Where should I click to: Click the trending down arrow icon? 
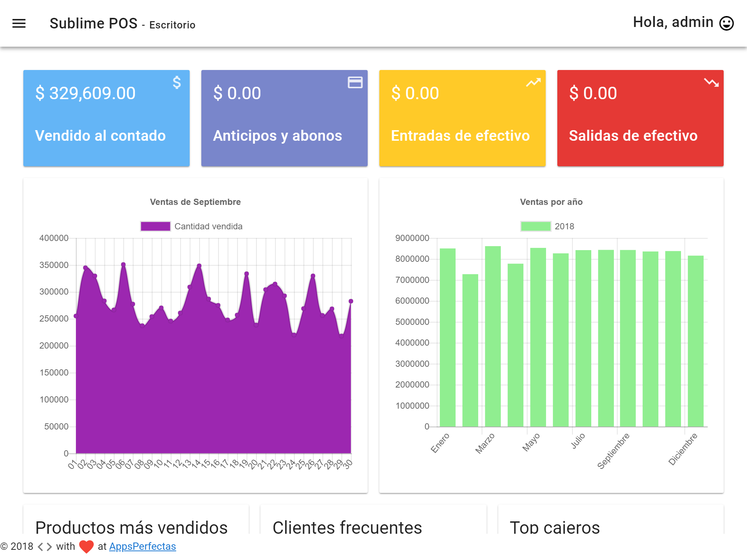711,82
